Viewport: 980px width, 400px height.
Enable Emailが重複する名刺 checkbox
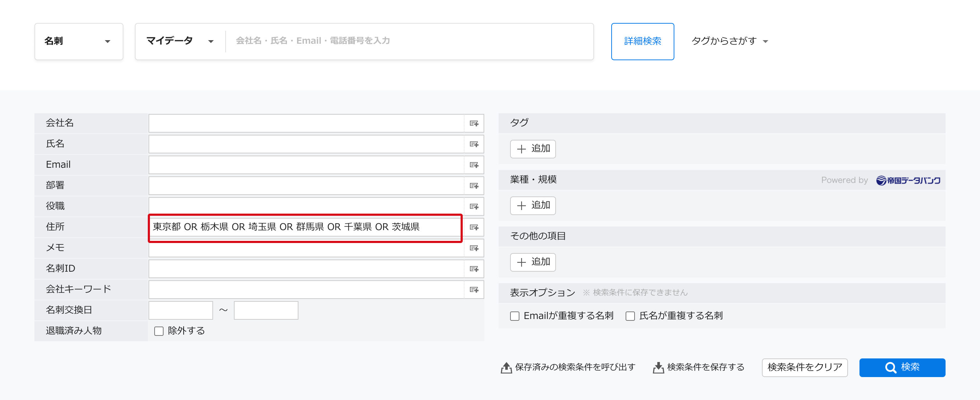click(x=515, y=316)
